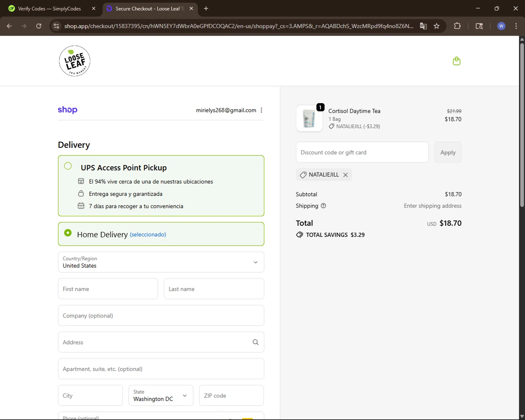The image size is (525, 420).
Task: Select UPS Access Point Pickup radio button
Action: click(x=68, y=166)
